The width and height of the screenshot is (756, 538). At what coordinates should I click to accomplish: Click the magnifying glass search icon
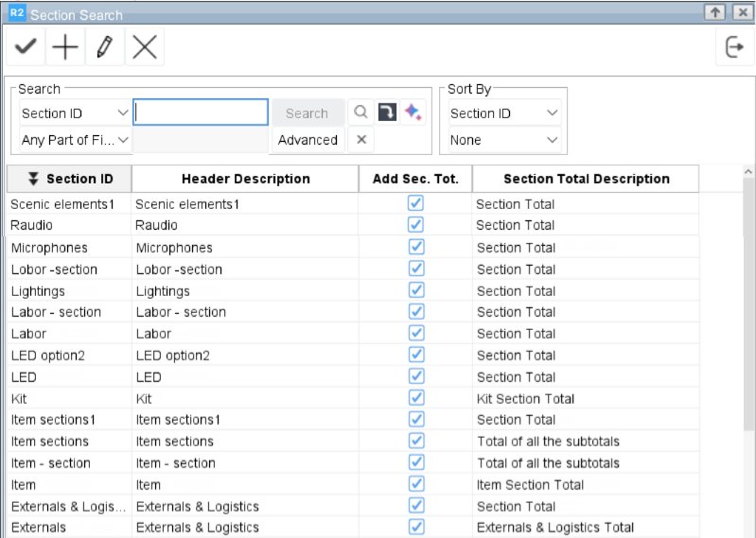(x=360, y=113)
